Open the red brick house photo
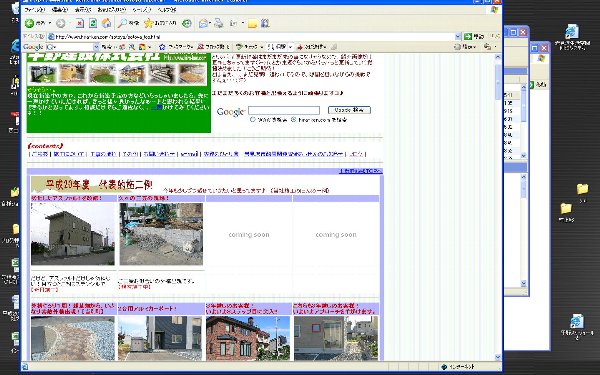600x375 pixels. (248, 338)
